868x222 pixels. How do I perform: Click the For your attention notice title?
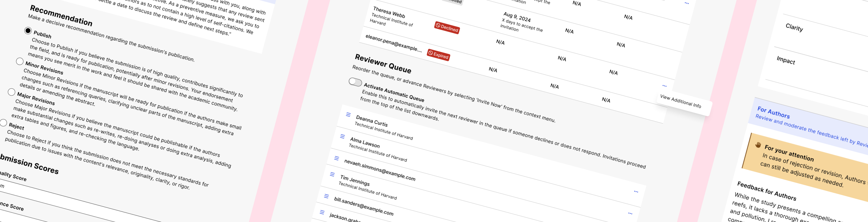pos(789,153)
